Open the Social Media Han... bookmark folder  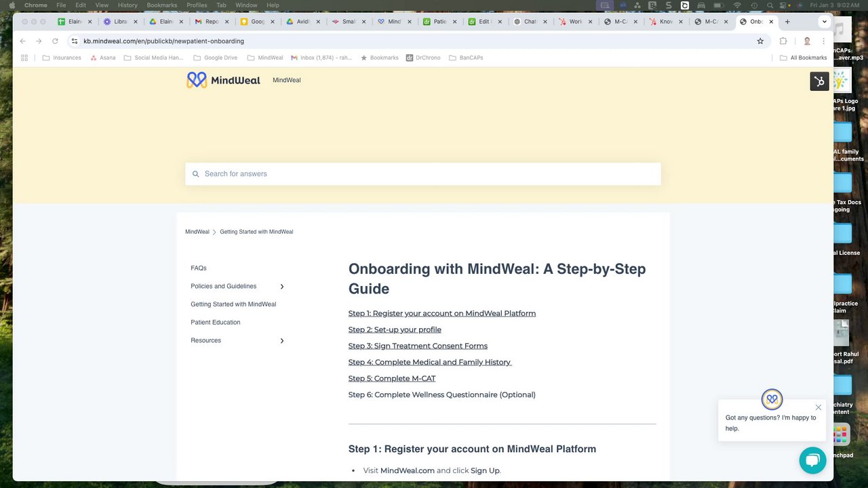(x=154, y=58)
